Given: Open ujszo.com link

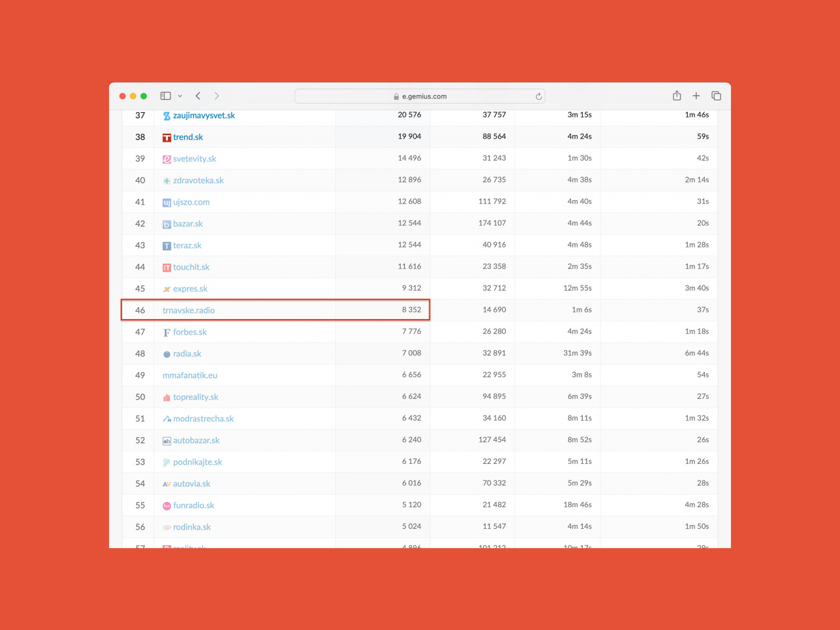Looking at the screenshot, I should 191,202.
